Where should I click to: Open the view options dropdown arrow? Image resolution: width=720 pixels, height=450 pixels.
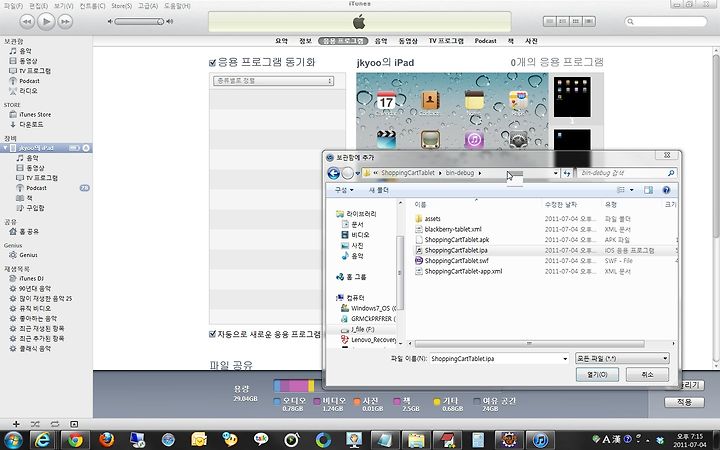tap(632, 190)
